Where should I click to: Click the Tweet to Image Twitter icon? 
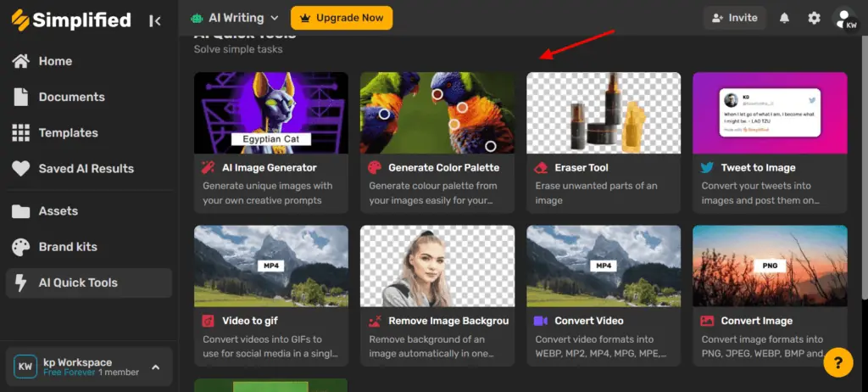[x=707, y=167]
